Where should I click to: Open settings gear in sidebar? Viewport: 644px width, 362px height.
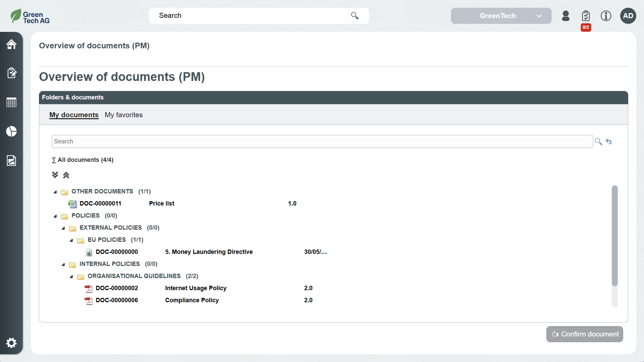(x=11, y=343)
